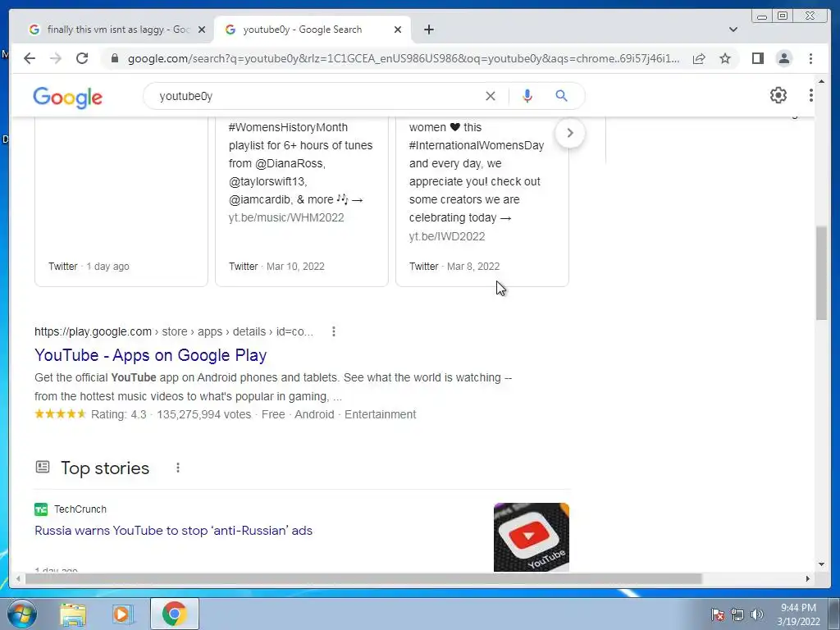Submit search with the magnifier icon
The image size is (840, 630).
(x=561, y=96)
